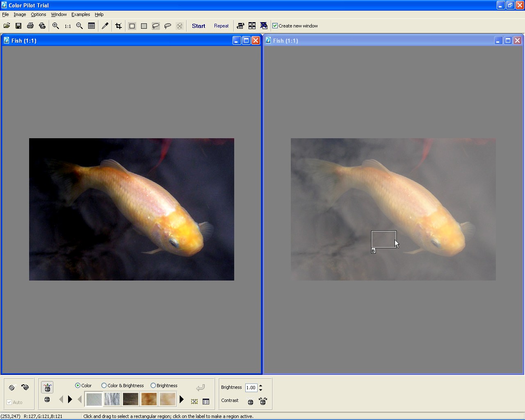Zoom in with the plus magnifier
The width and height of the screenshot is (525, 420).
click(x=56, y=26)
